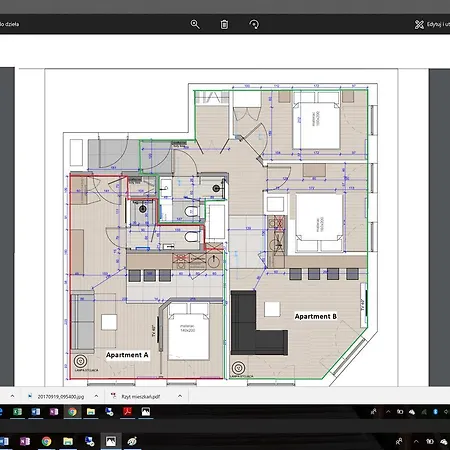Click battery icon in bottom system tray
450x450 pixels.
(x=430, y=442)
